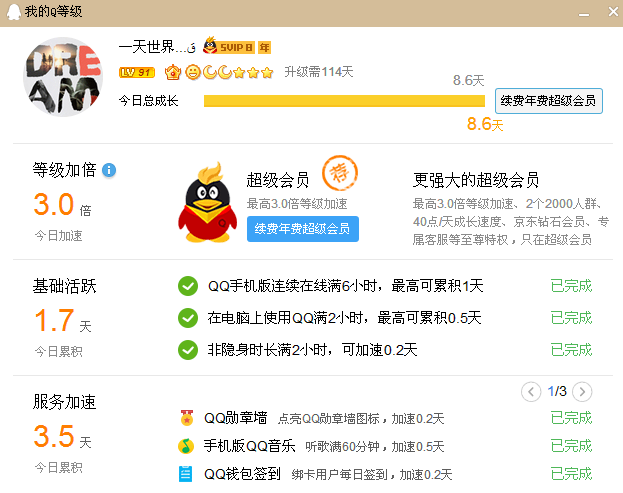Click the blue 续费年费超级会员 button
The width and height of the screenshot is (623, 493).
click(x=303, y=229)
